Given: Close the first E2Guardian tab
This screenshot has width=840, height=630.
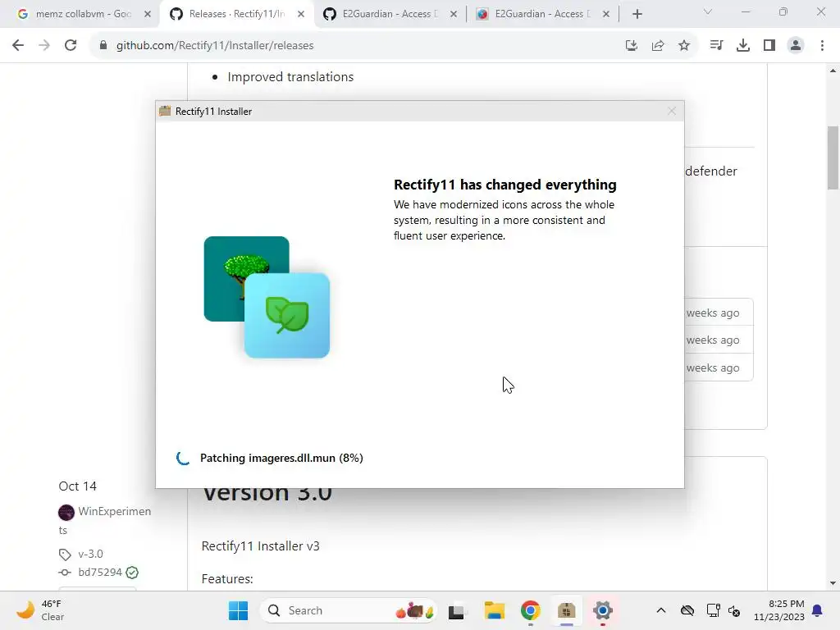Looking at the screenshot, I should (453, 15).
